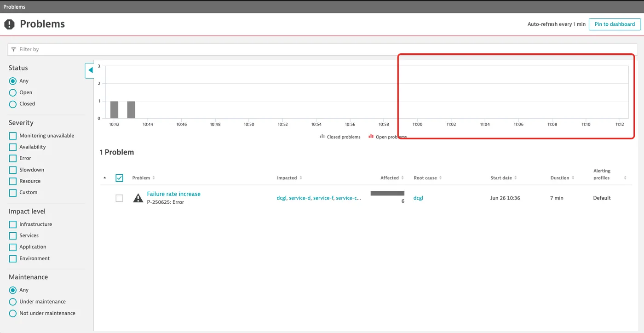Select the Open status radio button

[x=13, y=92]
